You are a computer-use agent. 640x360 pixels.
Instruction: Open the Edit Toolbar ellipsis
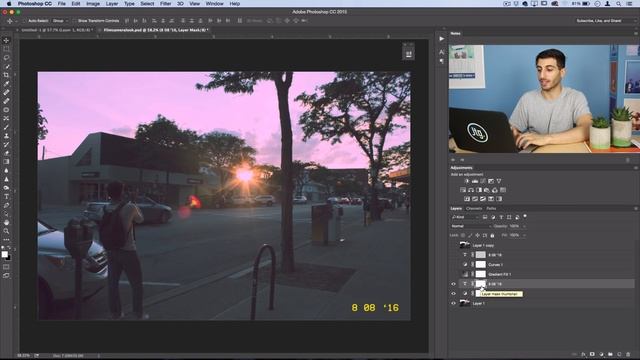pos(6,240)
